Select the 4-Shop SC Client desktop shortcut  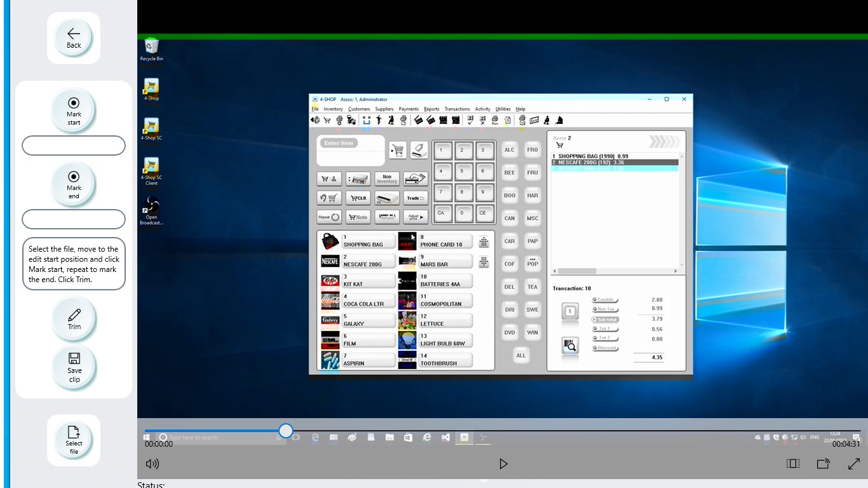(151, 171)
